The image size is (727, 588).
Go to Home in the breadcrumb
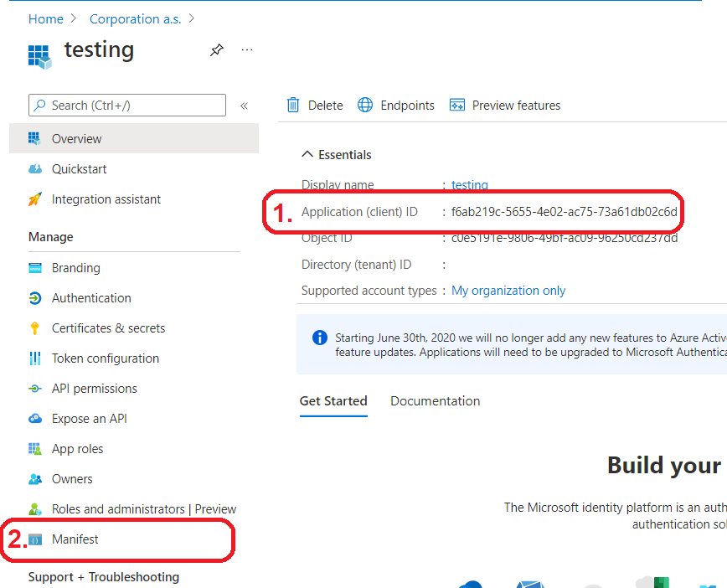(45, 18)
